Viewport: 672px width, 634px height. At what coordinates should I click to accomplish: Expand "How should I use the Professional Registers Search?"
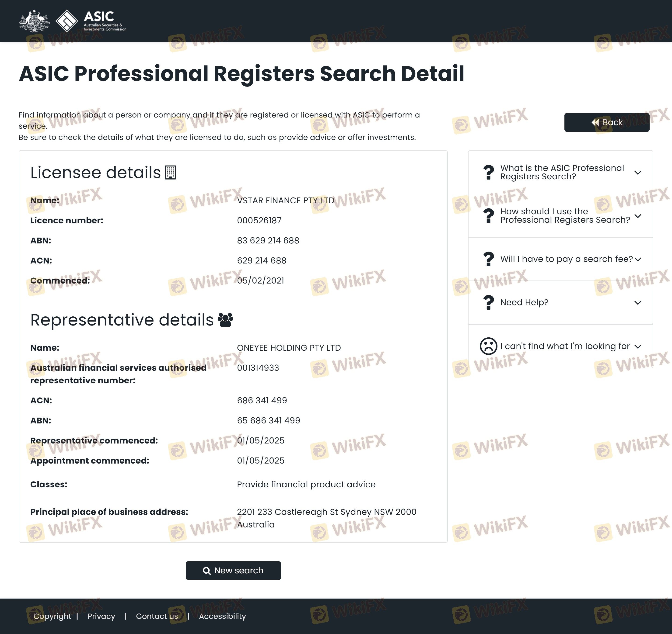pyautogui.click(x=637, y=216)
